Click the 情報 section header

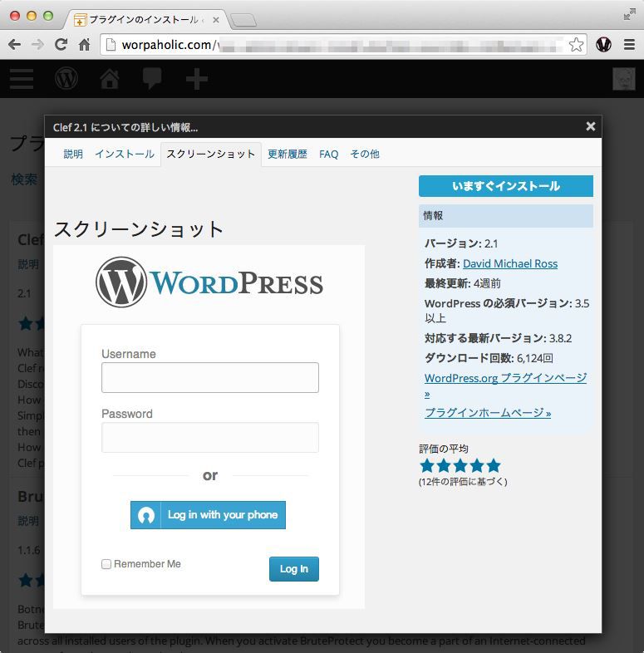tap(506, 216)
